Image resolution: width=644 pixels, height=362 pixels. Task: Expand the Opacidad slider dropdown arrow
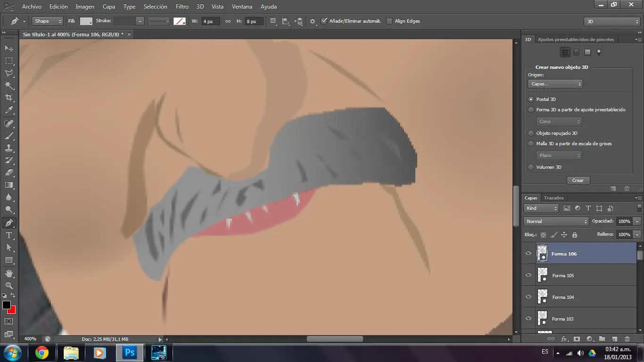point(637,222)
